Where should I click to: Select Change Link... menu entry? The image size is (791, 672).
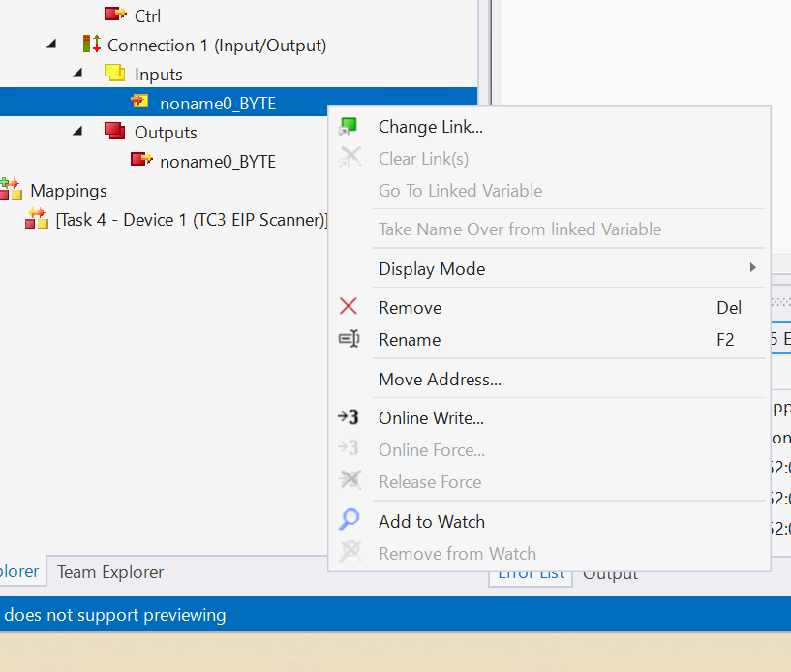click(x=430, y=127)
